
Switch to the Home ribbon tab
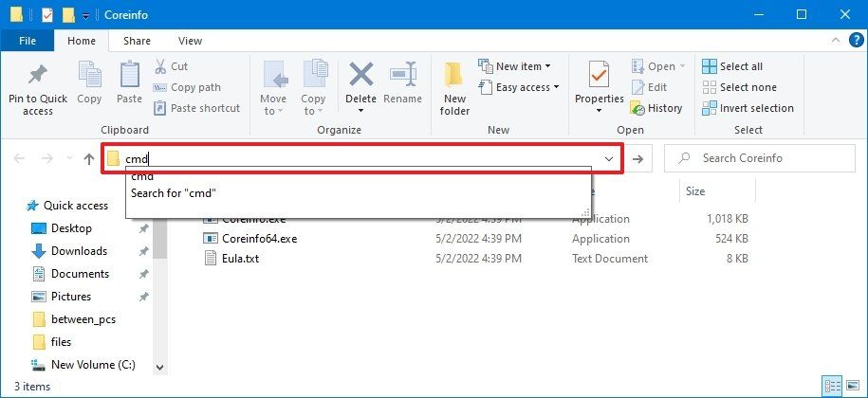[82, 41]
